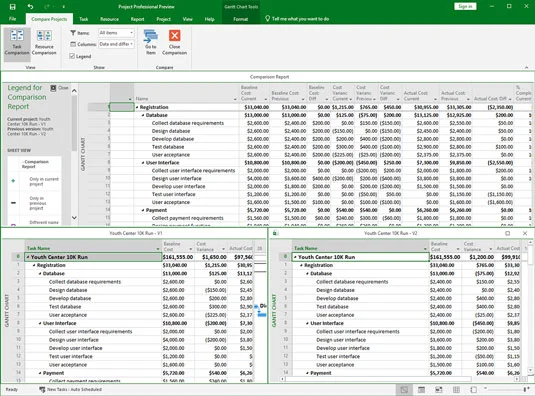Open the File menu
The image size is (535, 396).
click(x=13, y=19)
